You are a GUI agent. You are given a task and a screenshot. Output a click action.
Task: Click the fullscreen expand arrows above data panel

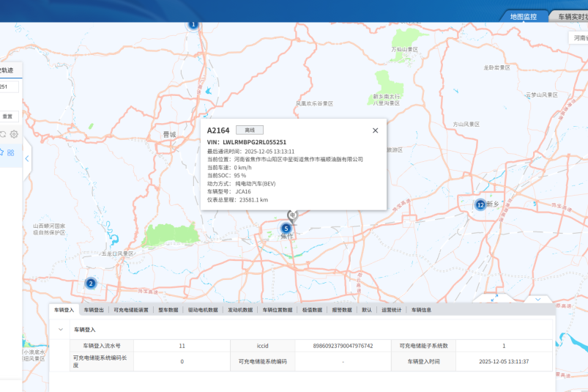coord(494,297)
